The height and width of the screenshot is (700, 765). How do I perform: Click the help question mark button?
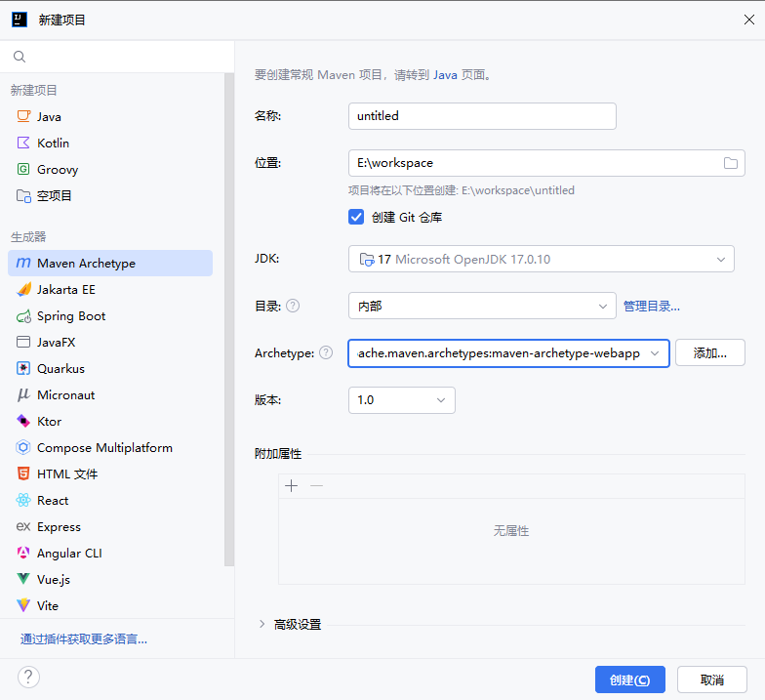(x=28, y=678)
